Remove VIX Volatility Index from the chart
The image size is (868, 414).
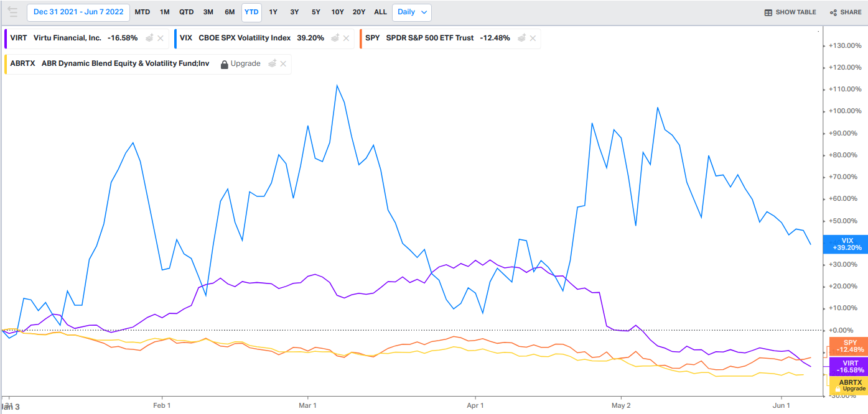(346, 38)
